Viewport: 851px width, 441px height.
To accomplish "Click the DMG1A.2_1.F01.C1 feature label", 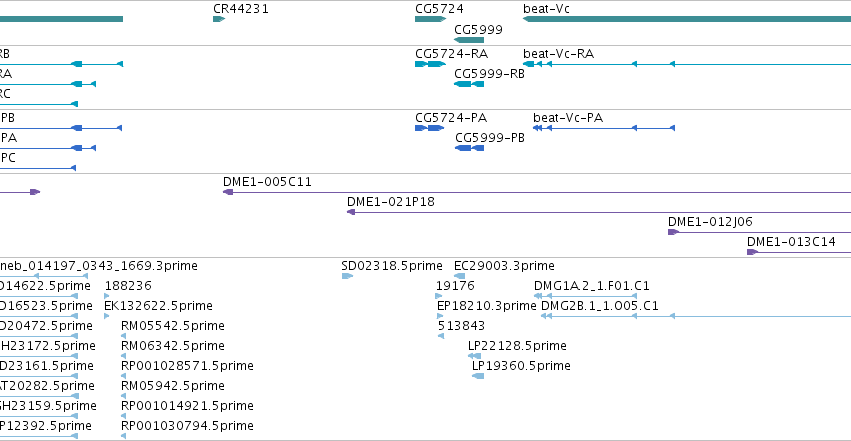I will (x=592, y=286).
